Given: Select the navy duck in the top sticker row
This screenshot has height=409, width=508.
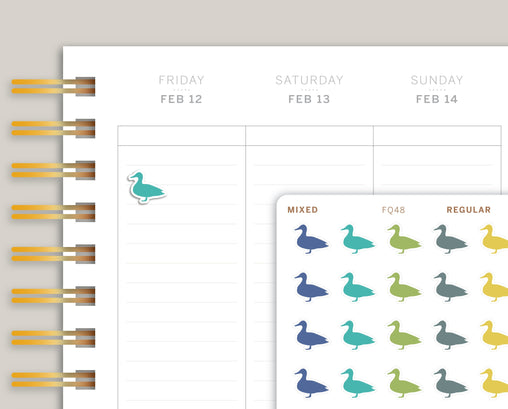Looking at the screenshot, I should pos(311,239).
